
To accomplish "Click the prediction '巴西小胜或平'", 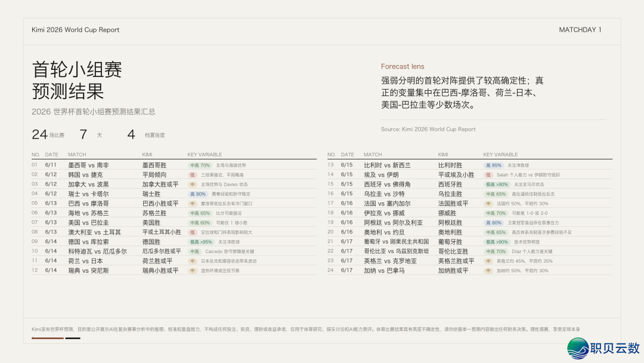I will pyautogui.click(x=160, y=203).
